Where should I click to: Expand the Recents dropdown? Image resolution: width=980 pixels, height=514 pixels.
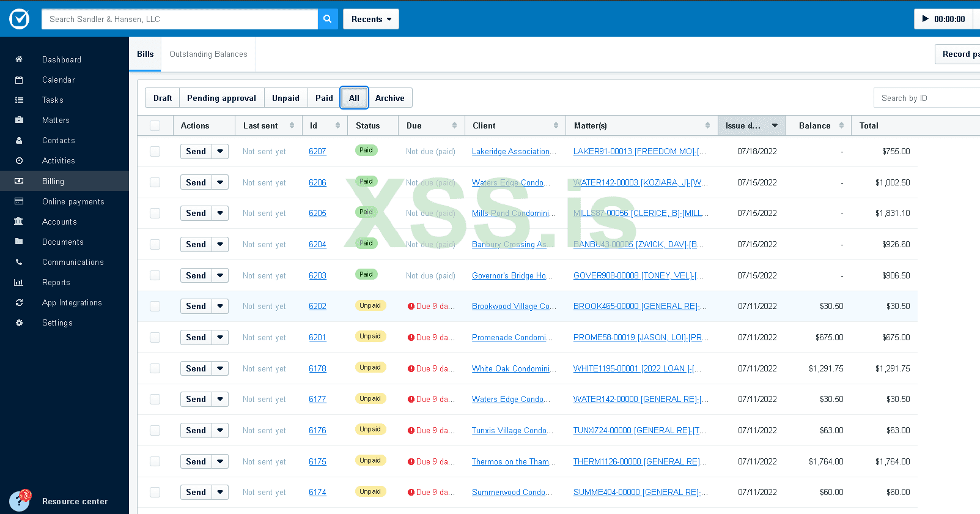370,19
